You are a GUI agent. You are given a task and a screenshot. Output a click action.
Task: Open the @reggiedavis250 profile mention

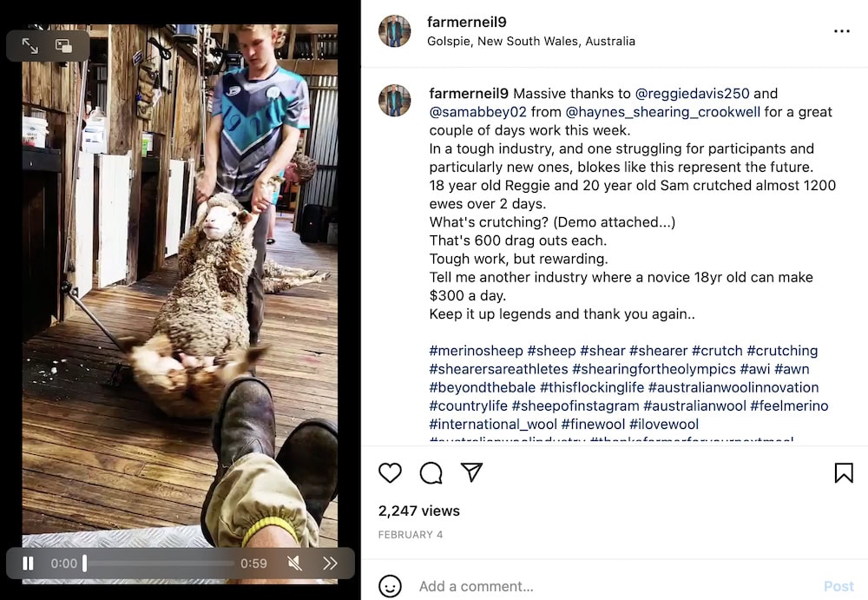tap(692, 94)
